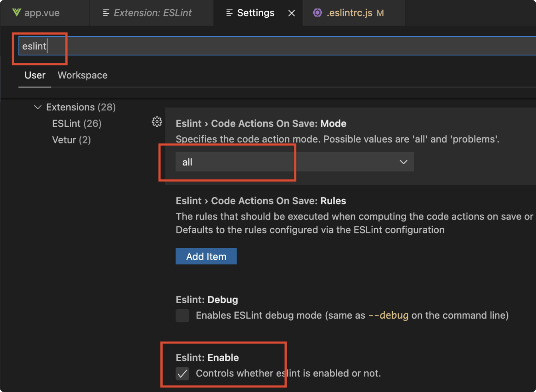
Task: Click the Vue logo icon on app.vue tab
Action: pos(16,12)
